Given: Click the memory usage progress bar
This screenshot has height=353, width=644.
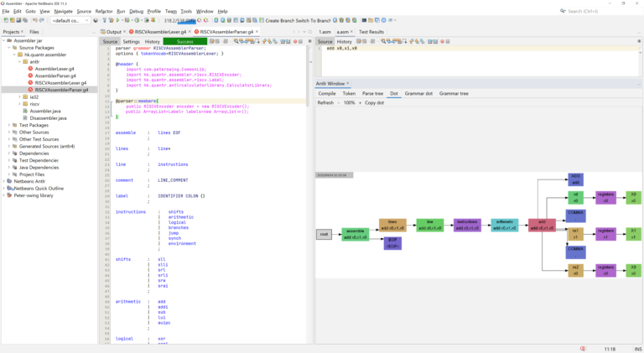Looking at the screenshot, I should coord(179,20).
